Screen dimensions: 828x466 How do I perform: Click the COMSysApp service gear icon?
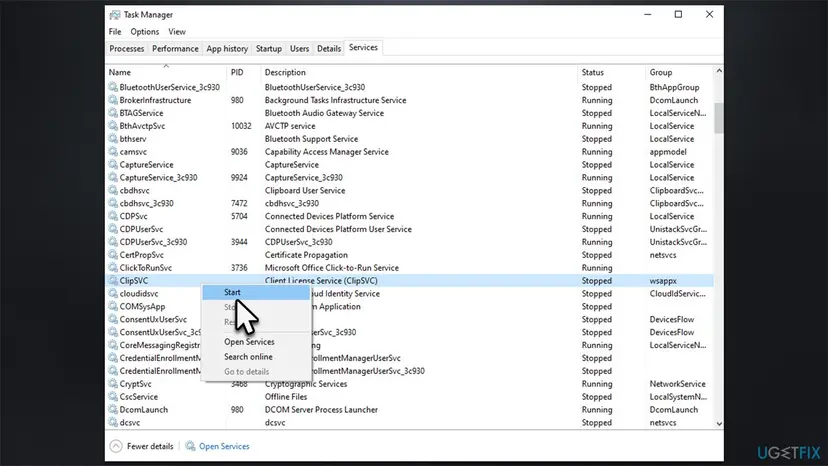tap(113, 306)
